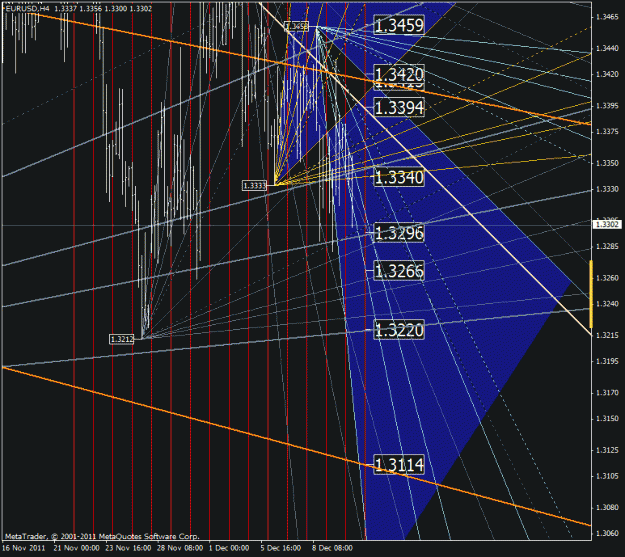Click 1.3260 on the price axis

[607, 278]
